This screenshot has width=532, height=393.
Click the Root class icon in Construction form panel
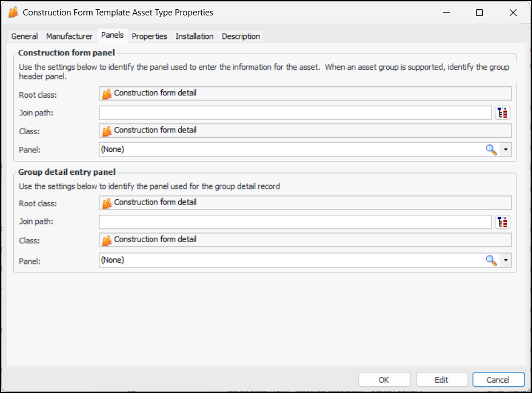(107, 94)
